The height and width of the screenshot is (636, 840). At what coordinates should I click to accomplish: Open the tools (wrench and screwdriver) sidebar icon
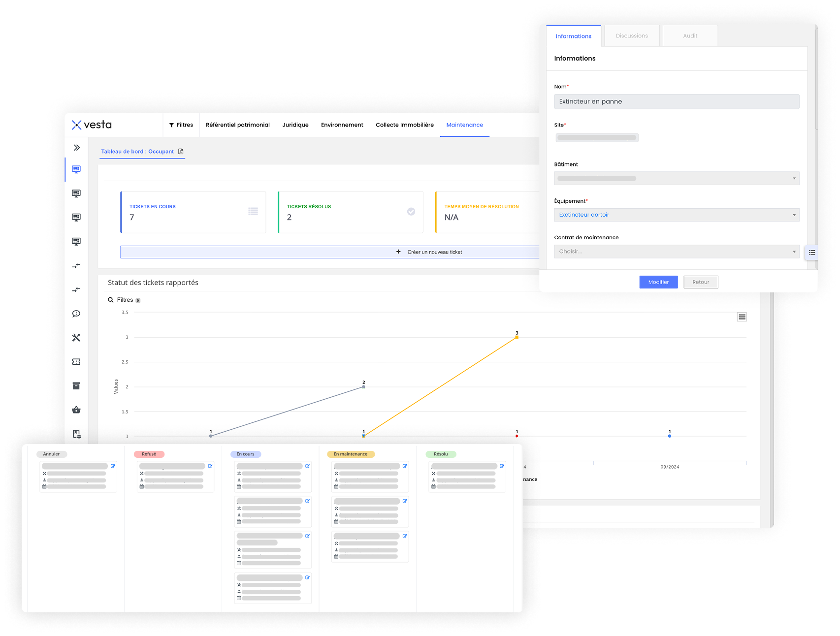(76, 338)
